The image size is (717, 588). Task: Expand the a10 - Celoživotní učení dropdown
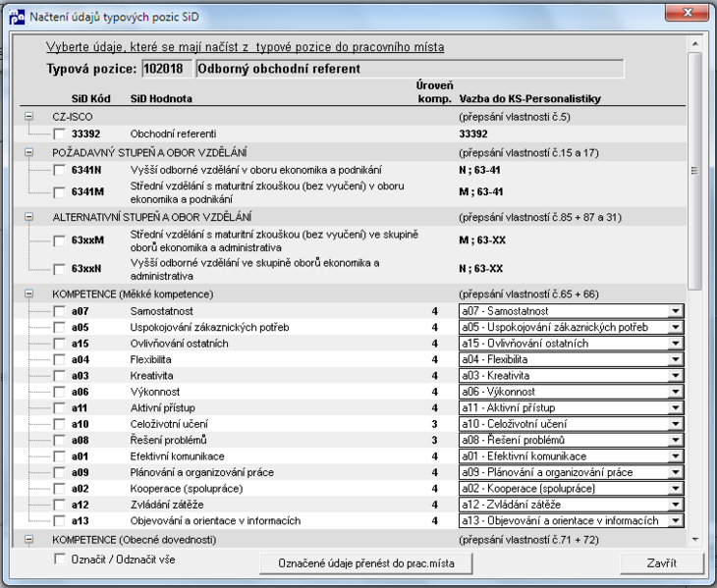point(676,424)
